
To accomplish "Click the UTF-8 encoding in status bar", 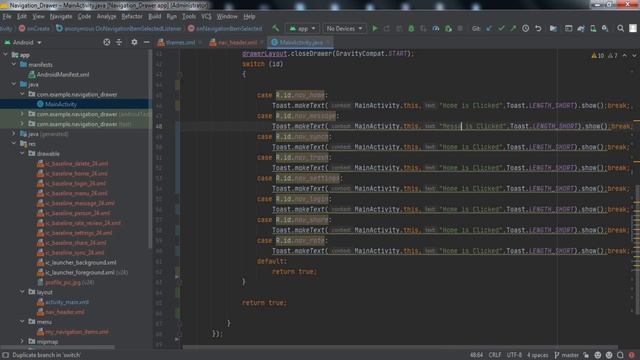I will 514,355.
